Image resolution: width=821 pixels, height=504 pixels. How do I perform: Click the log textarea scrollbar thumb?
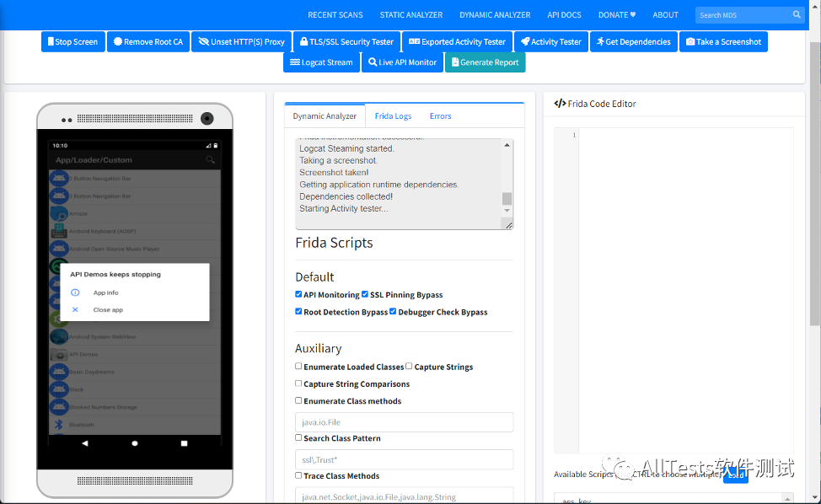pos(507,199)
